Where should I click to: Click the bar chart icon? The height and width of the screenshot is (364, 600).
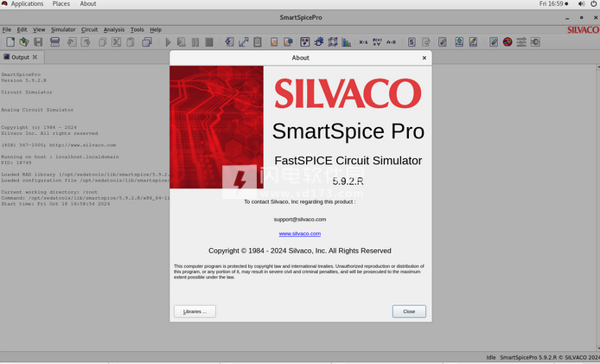point(347,42)
